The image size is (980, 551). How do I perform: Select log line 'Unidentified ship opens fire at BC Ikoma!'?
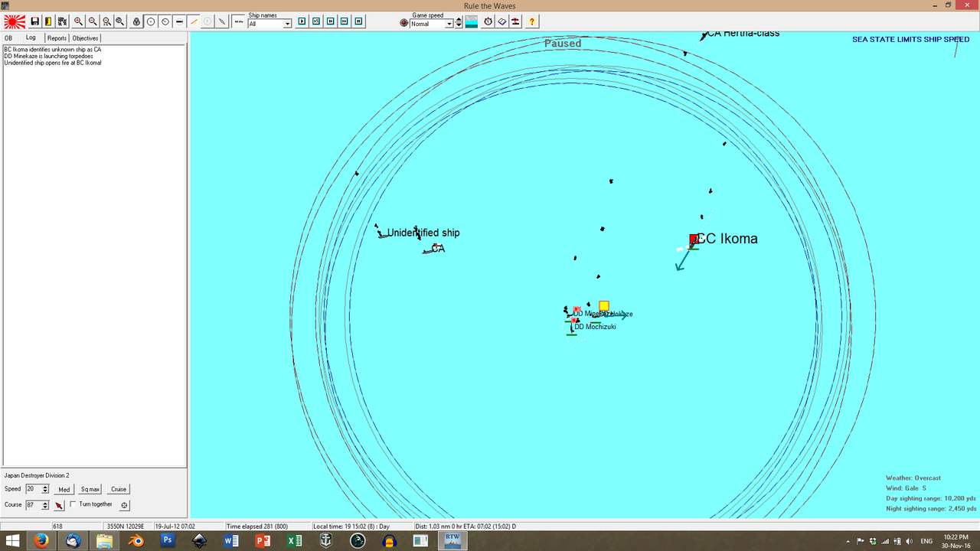click(x=53, y=63)
